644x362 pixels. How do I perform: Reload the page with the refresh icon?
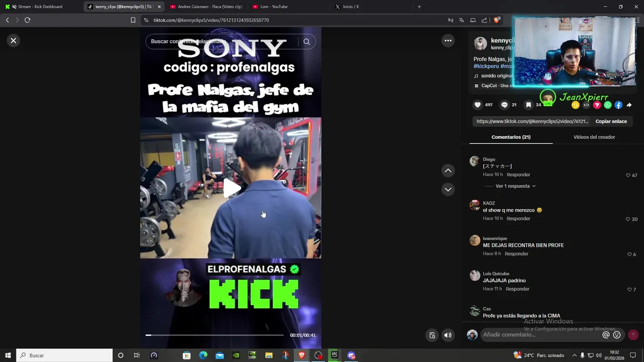point(27,20)
